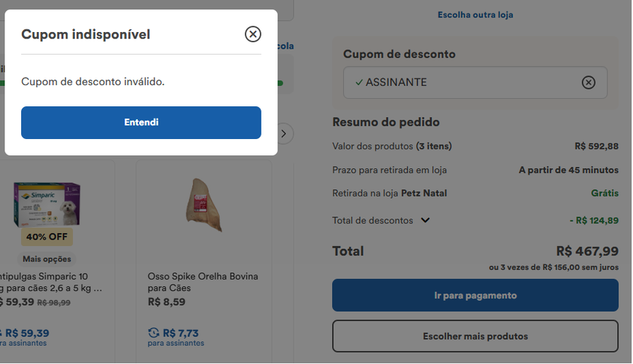
Task: Open Mais opções for Simparic
Action: click(x=47, y=259)
